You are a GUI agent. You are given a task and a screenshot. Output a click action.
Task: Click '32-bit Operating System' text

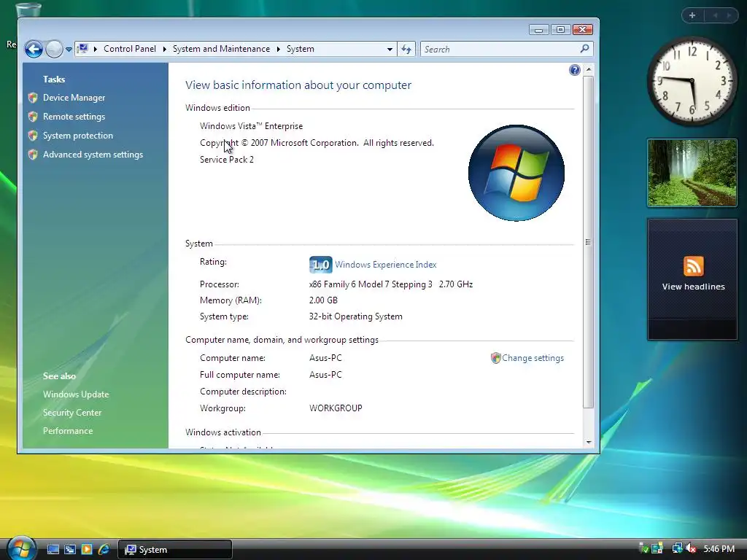356,316
